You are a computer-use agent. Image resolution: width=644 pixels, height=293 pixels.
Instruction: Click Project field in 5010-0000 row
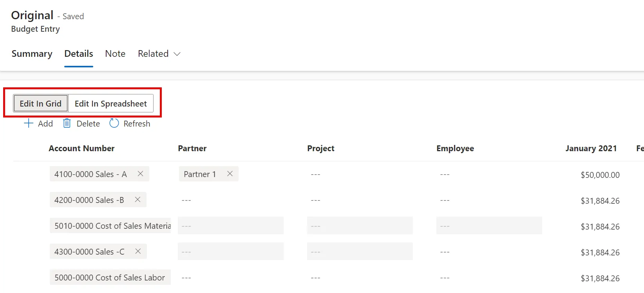click(x=360, y=226)
